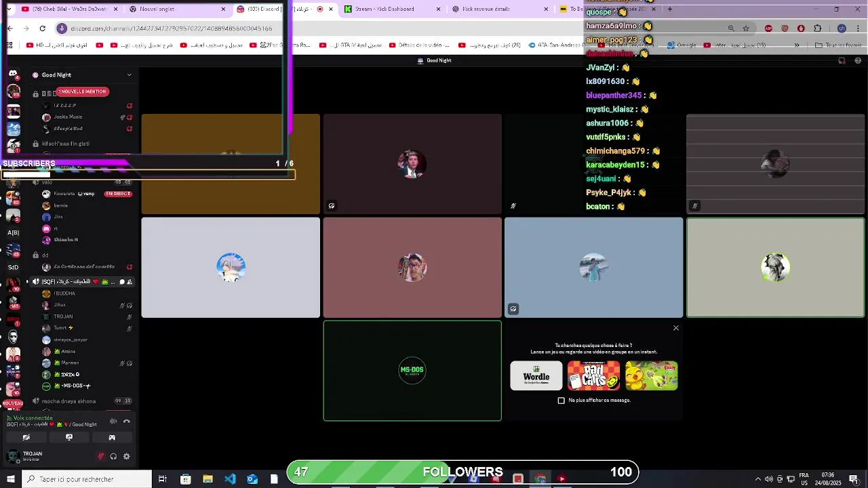
Task: Toggle headphones deafen in the user panel
Action: pyautogui.click(x=113, y=457)
